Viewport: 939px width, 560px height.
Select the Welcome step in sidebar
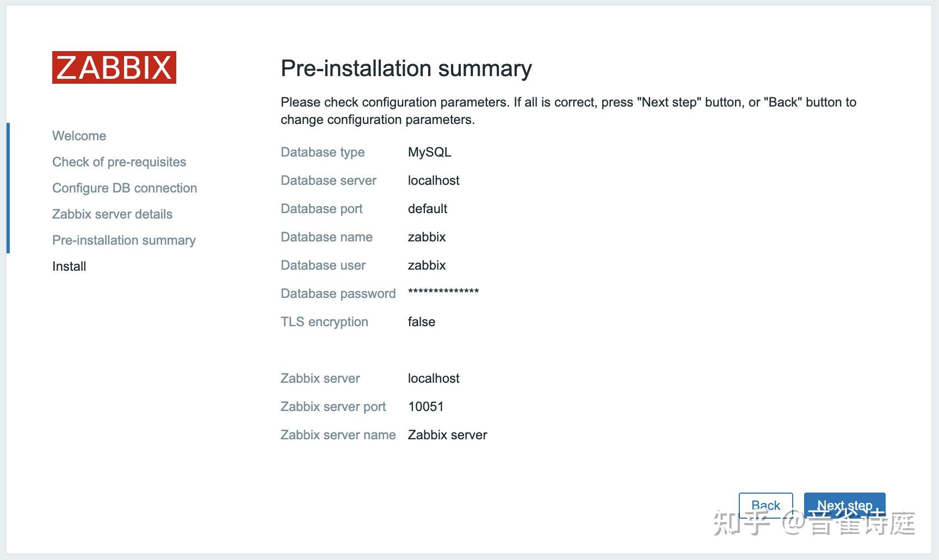click(x=79, y=135)
